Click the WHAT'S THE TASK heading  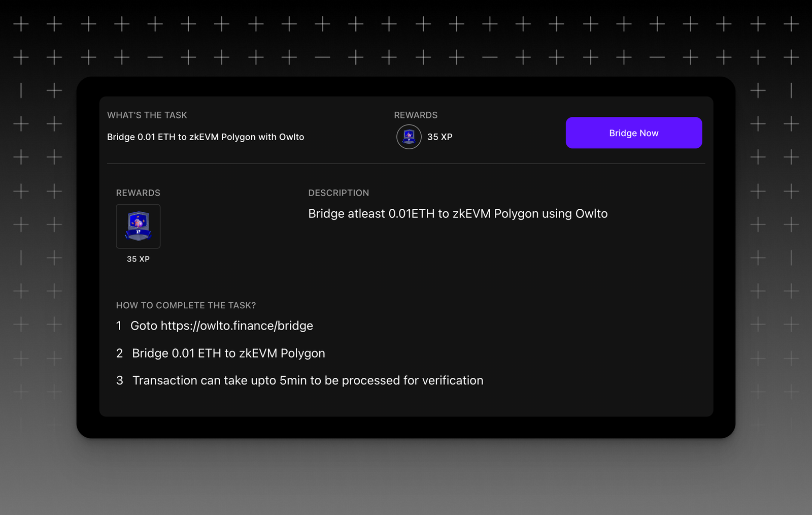(x=147, y=115)
